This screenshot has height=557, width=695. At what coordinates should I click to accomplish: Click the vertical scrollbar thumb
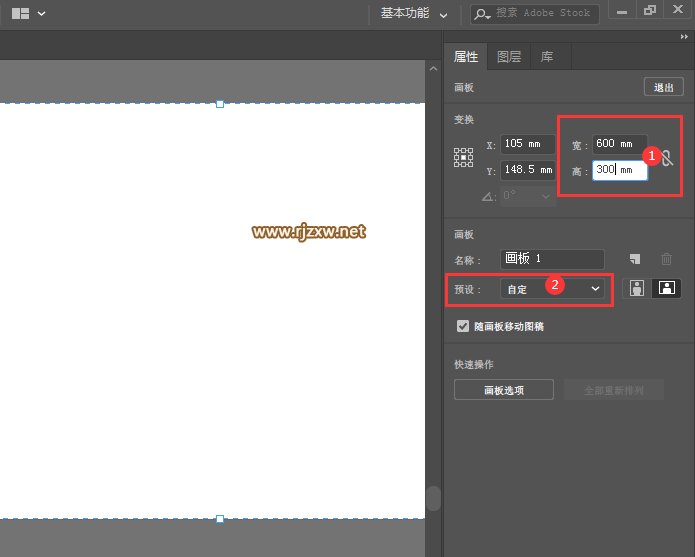[433, 499]
